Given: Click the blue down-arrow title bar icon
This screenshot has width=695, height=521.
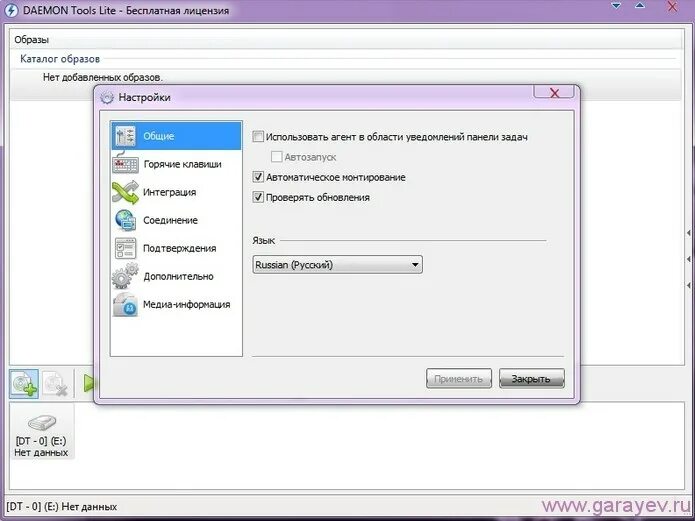Looking at the screenshot, I should pyautogui.click(x=616, y=6).
